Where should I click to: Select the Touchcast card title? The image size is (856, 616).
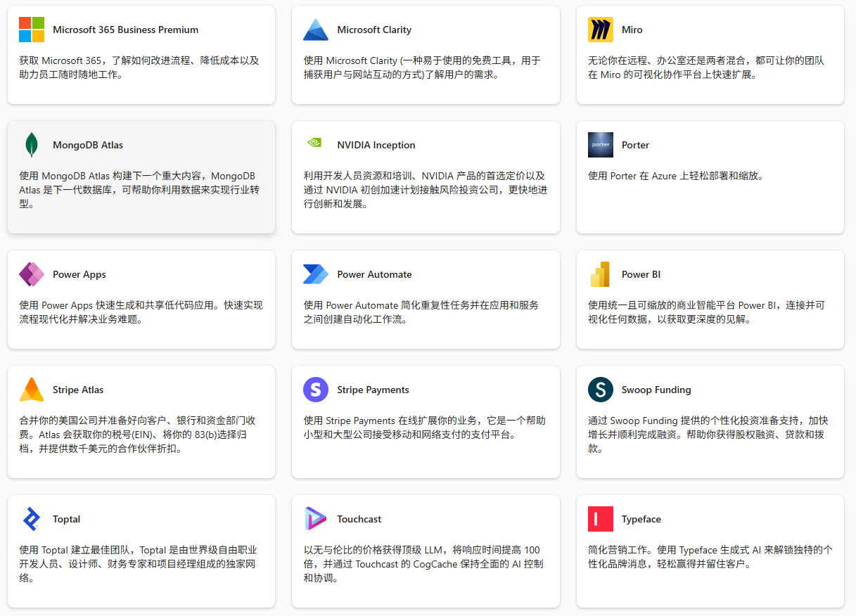[359, 519]
